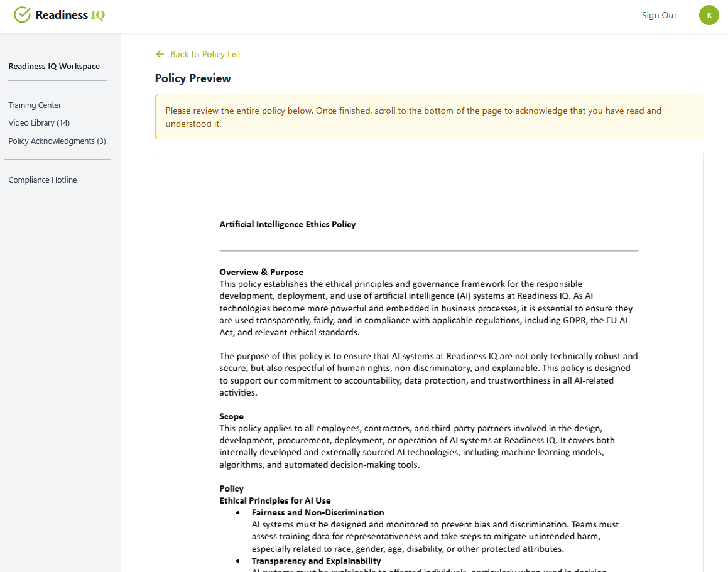The height and width of the screenshot is (572, 728).
Task: Select Readiness IQ Workspace heading
Action: pyautogui.click(x=54, y=66)
